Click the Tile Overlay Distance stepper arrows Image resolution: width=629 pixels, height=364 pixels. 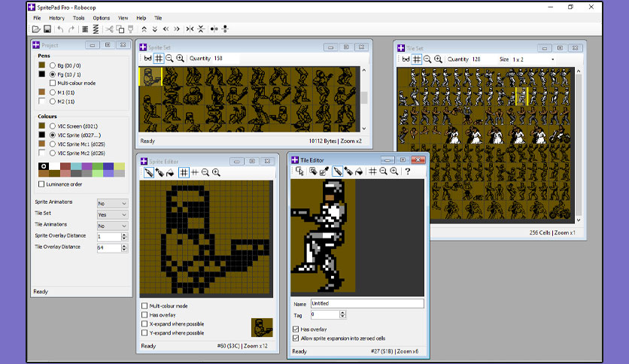click(x=124, y=247)
